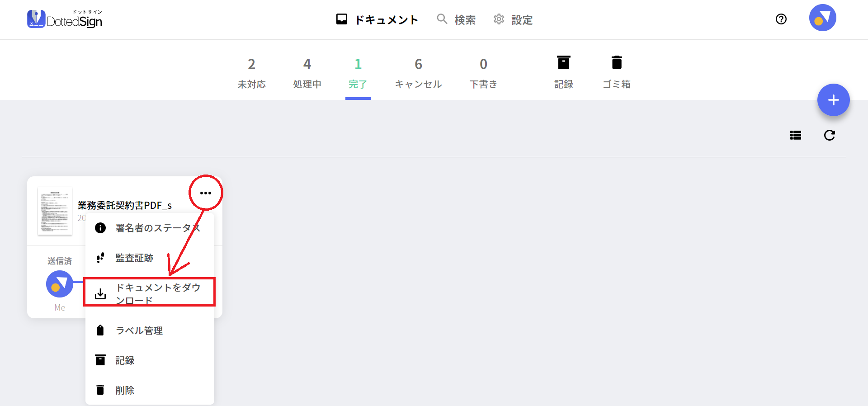Open the three-dot menu on the document card
868x406 pixels.
coord(206,193)
